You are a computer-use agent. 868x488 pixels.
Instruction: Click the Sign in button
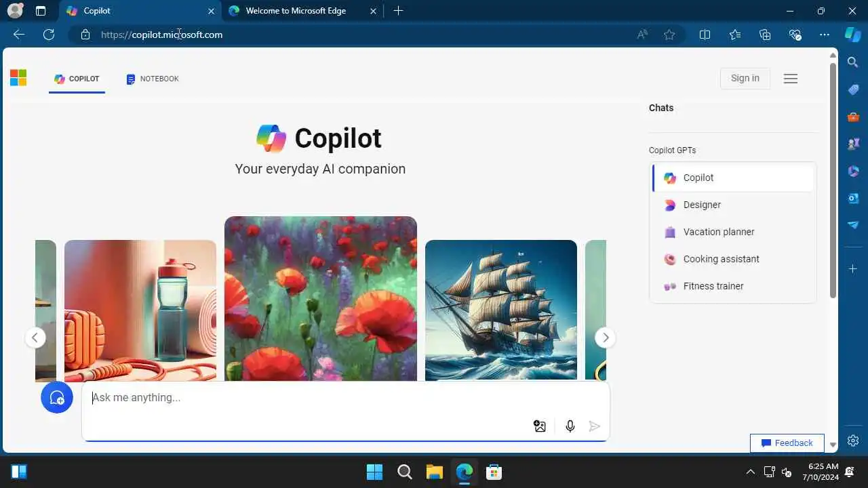tap(745, 78)
